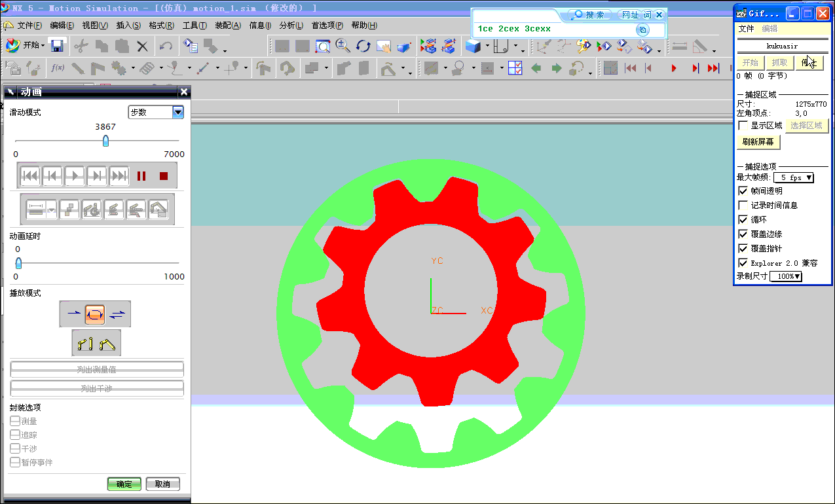This screenshot has width=835, height=504.
Task: Select the Rotate view tool
Action: [363, 46]
